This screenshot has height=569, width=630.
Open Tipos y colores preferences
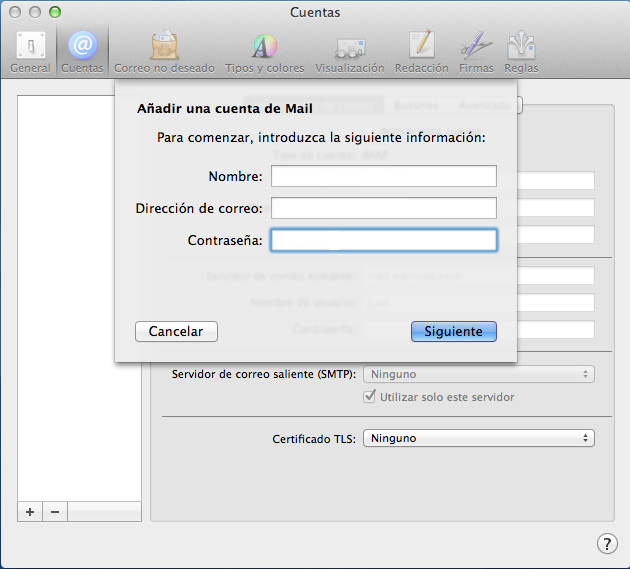[264, 52]
